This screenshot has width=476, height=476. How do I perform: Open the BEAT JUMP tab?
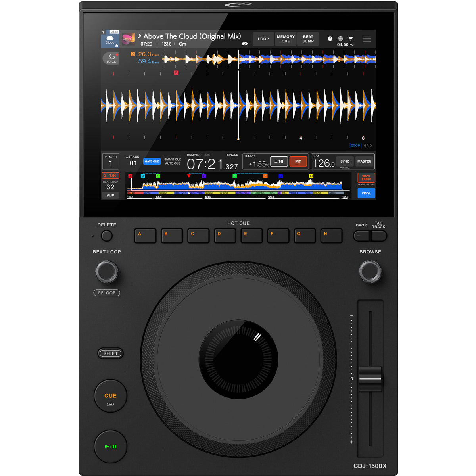point(308,39)
